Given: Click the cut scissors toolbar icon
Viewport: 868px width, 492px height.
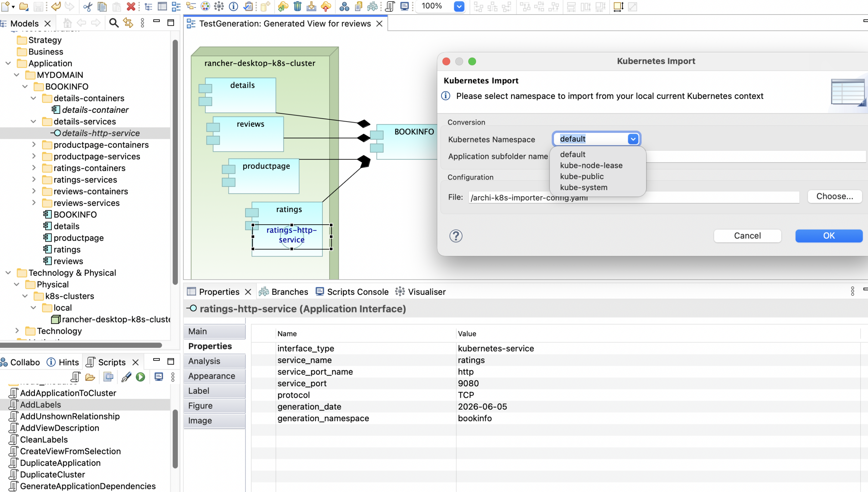Looking at the screenshot, I should tap(87, 6).
